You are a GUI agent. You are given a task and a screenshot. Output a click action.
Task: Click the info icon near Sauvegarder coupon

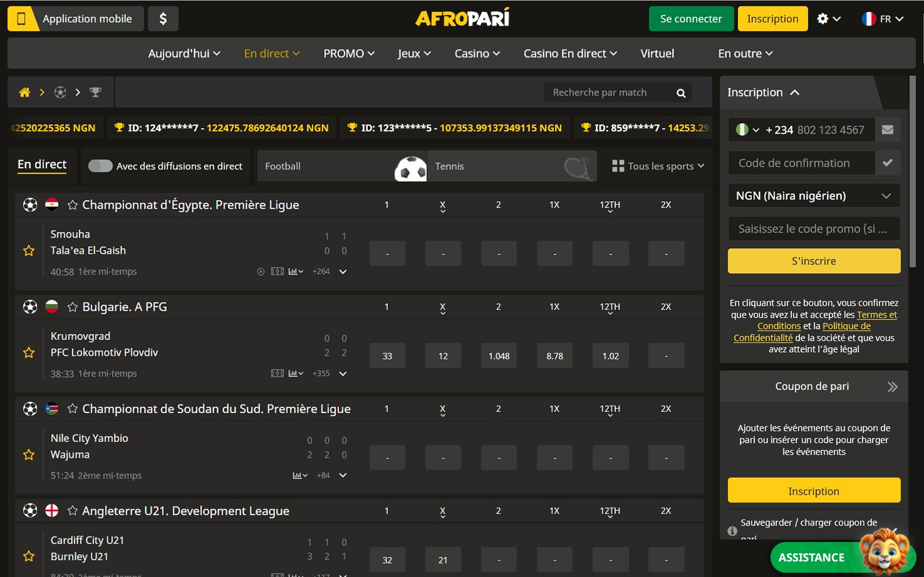coord(733,531)
